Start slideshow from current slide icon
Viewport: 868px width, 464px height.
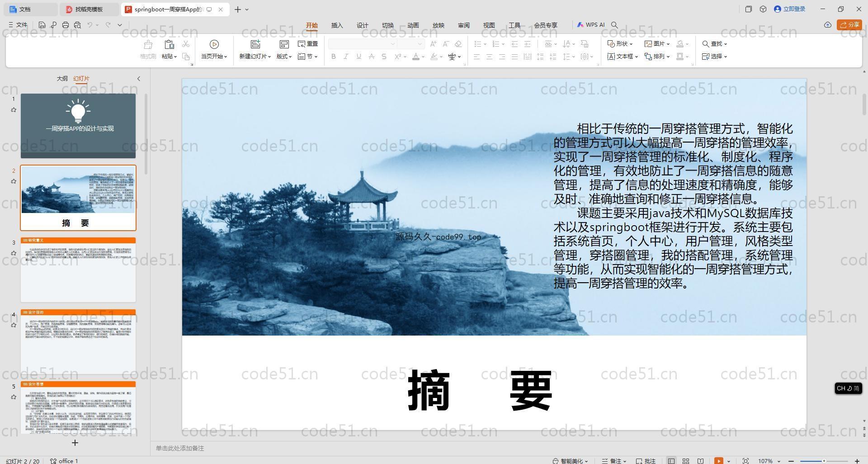click(x=214, y=44)
